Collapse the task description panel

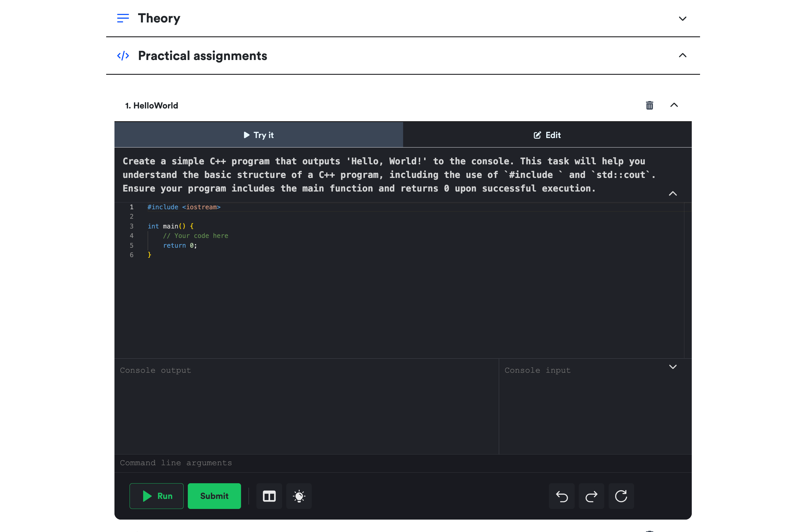(x=673, y=194)
